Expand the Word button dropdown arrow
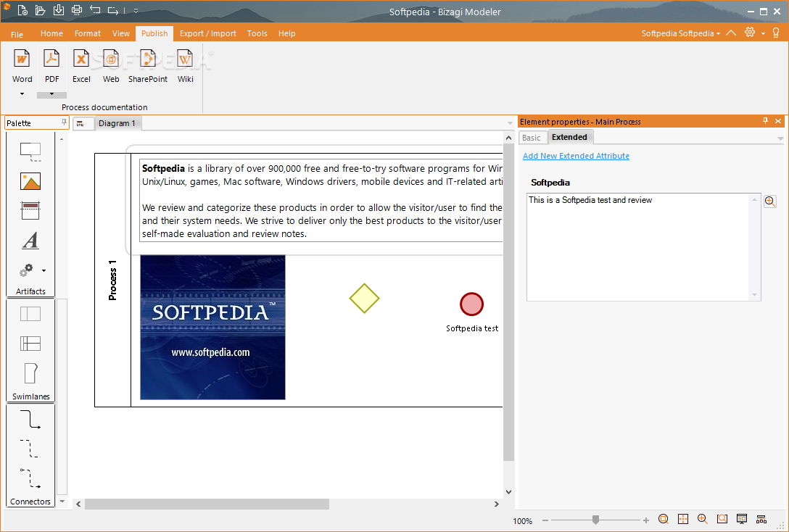The image size is (789, 532). point(22,94)
